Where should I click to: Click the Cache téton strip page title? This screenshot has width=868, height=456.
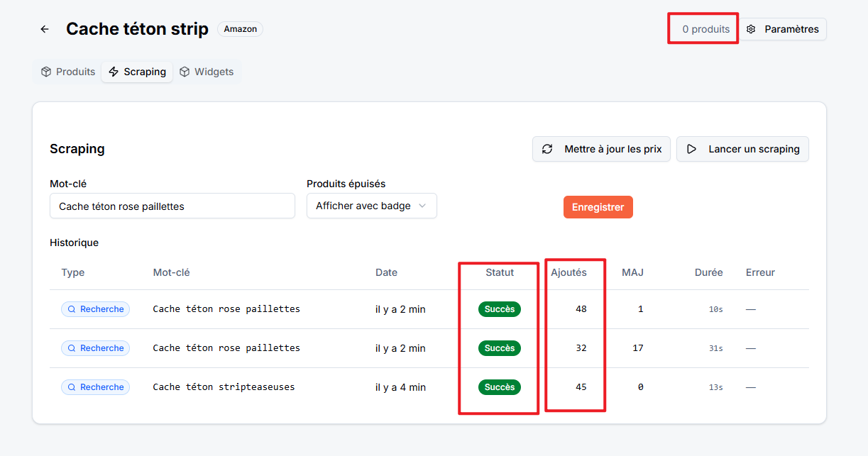137,29
